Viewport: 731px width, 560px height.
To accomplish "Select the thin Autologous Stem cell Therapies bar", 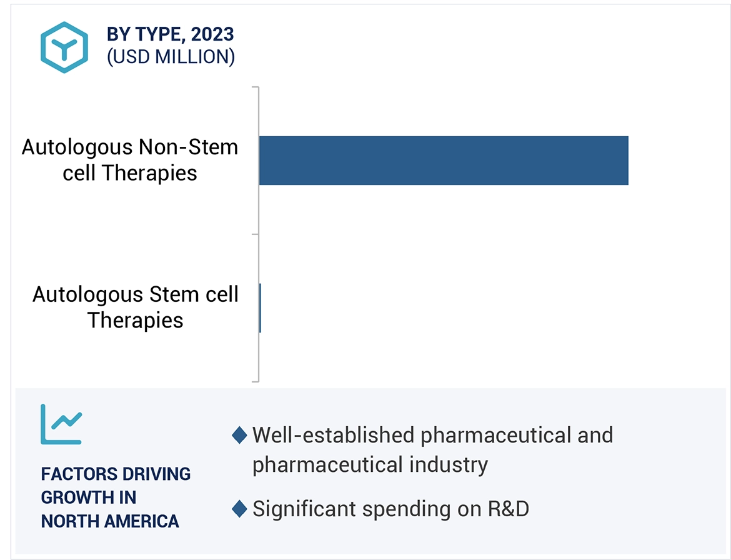I will point(260,307).
